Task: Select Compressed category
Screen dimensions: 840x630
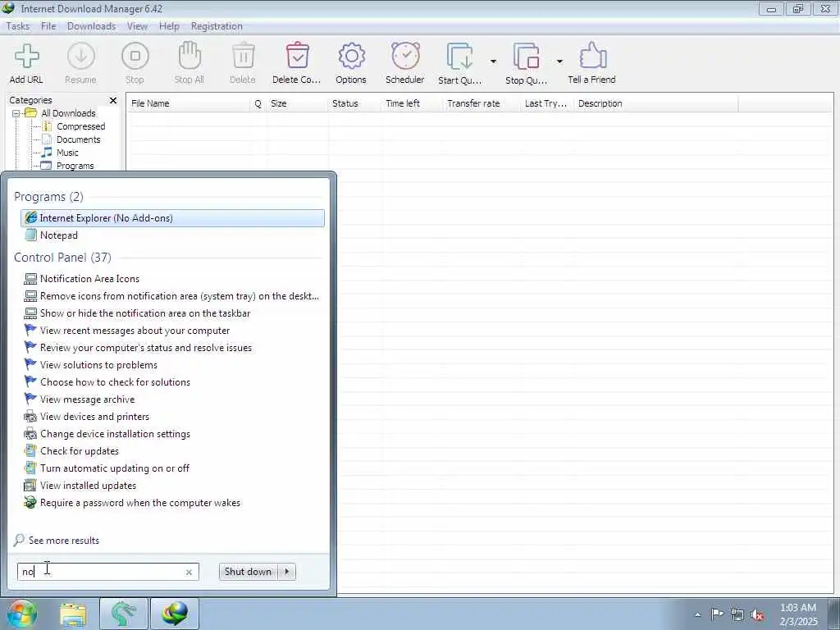Action: click(x=80, y=126)
